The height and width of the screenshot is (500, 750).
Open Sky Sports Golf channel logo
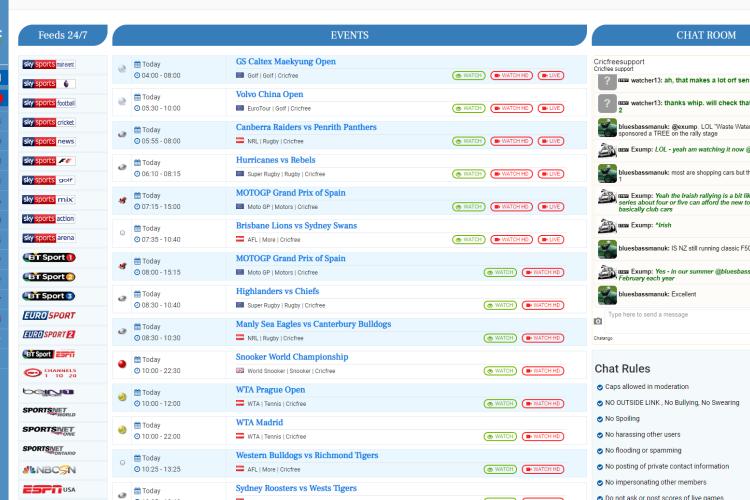(x=49, y=180)
